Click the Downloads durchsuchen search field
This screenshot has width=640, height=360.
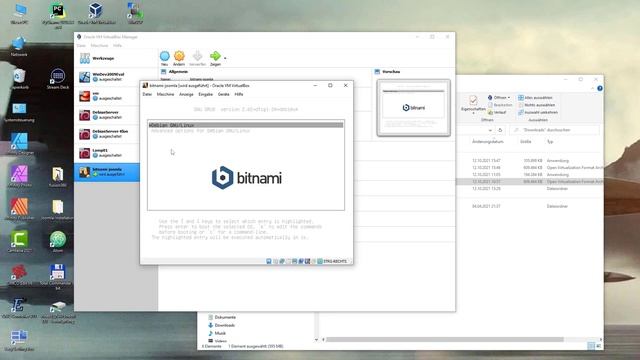pos(555,130)
